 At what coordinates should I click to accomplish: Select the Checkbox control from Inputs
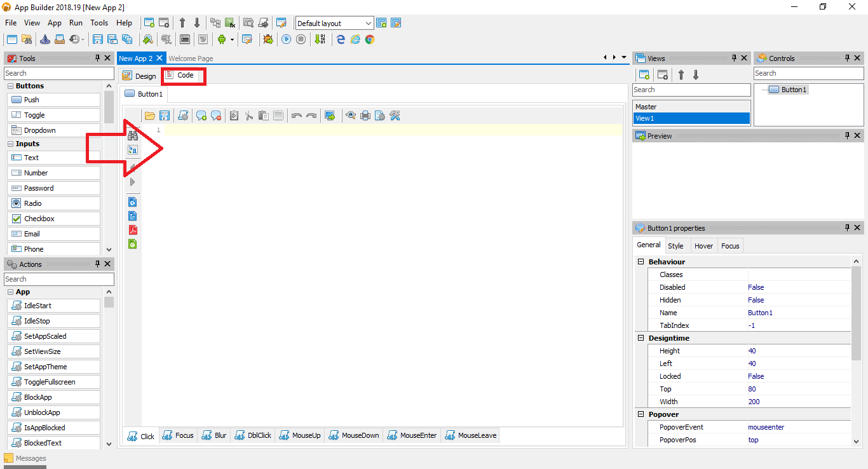coord(53,218)
